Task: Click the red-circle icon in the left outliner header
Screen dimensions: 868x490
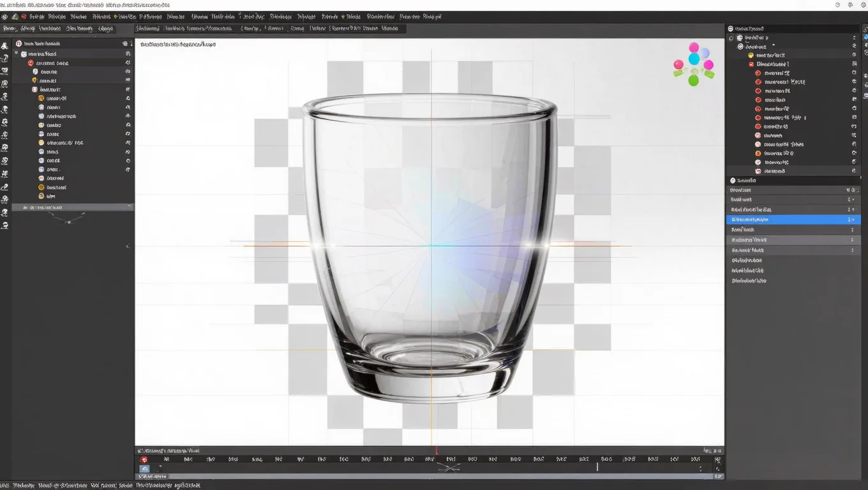Action: (x=19, y=43)
